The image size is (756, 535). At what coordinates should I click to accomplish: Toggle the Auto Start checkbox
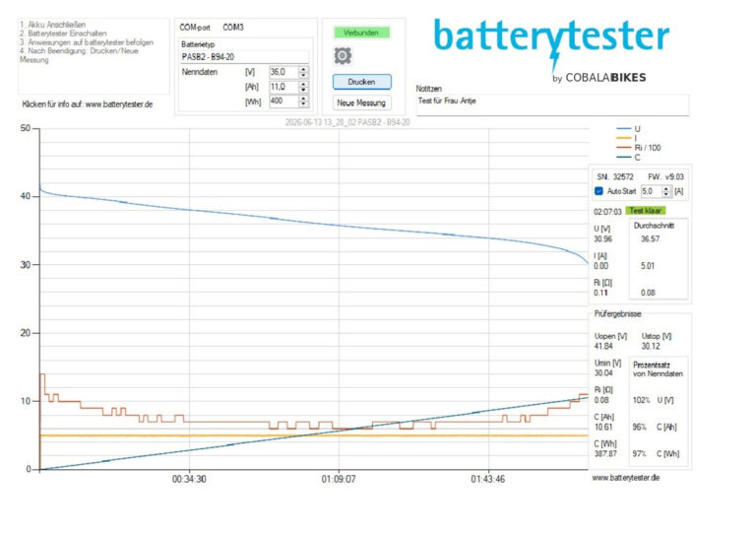[x=598, y=191]
